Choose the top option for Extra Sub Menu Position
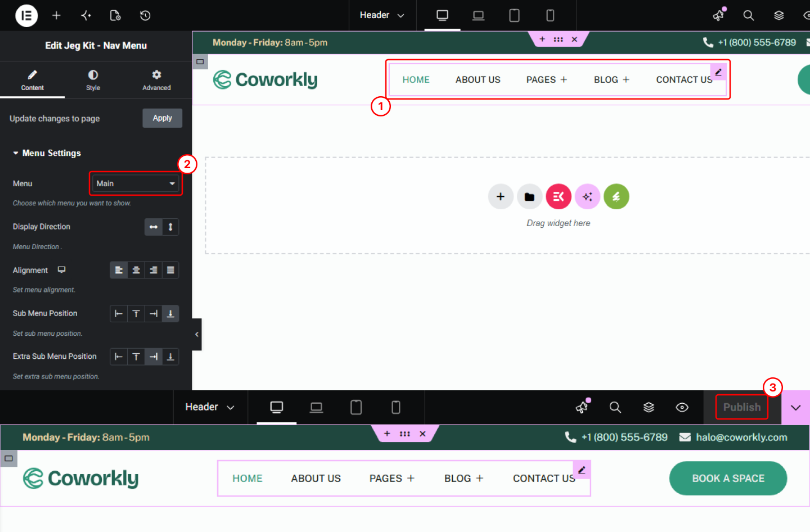This screenshot has height=532, width=810. coord(136,357)
